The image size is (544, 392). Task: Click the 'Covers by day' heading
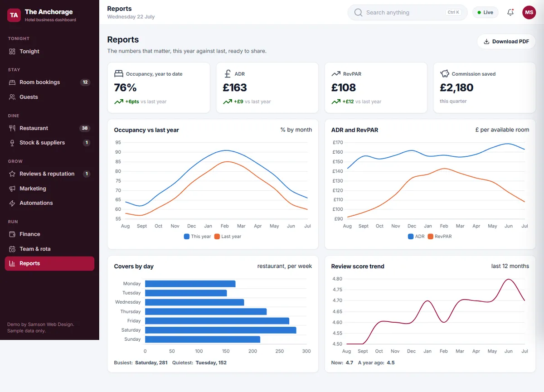134,266
